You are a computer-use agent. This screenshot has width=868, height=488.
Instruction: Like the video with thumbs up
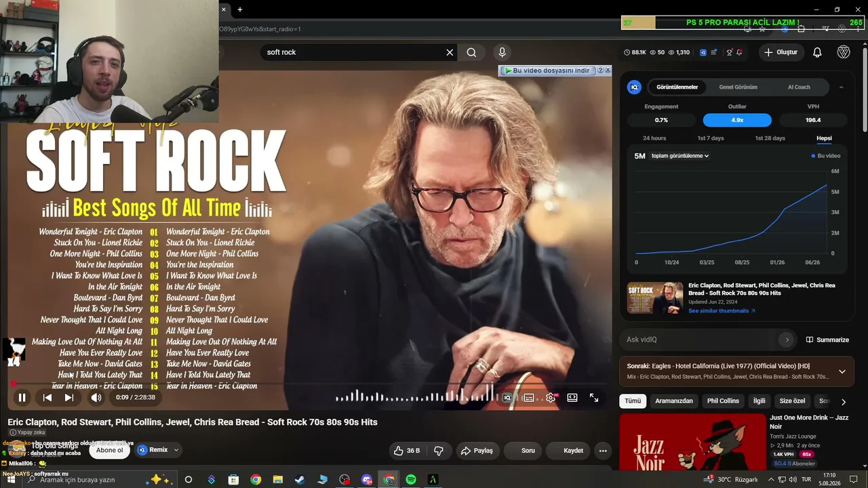[407, 451]
